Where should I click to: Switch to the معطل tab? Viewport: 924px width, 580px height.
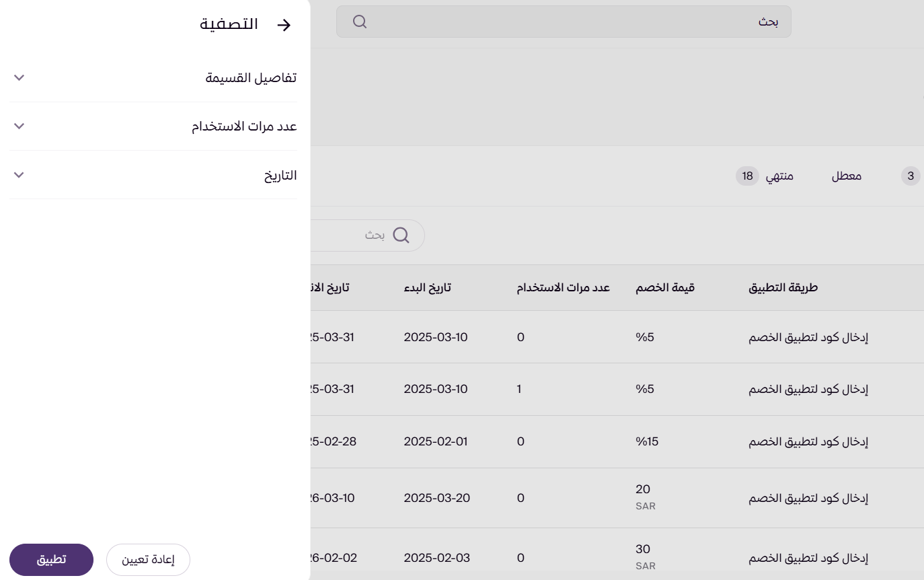(x=847, y=176)
